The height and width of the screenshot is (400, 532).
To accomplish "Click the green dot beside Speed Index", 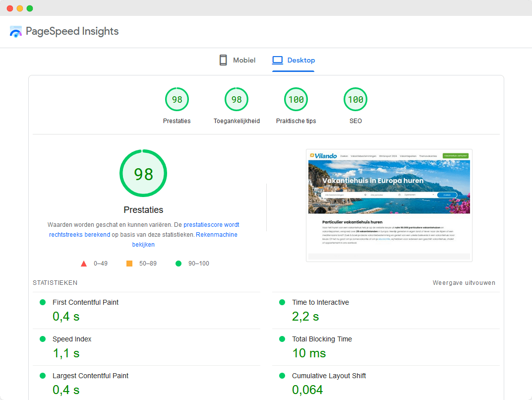I will pos(43,339).
